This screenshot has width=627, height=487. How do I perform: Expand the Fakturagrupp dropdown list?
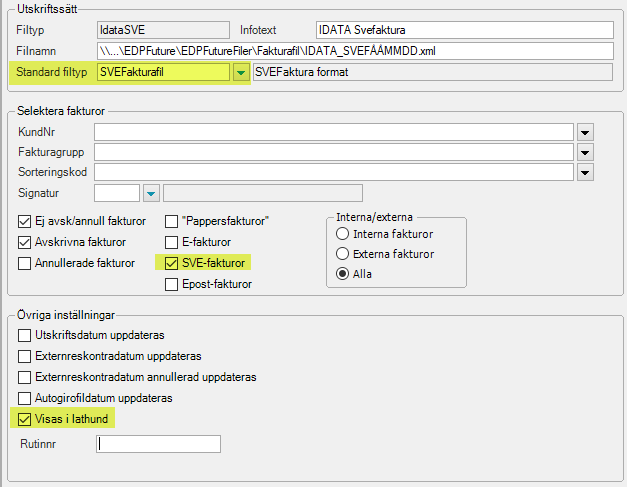coord(585,152)
